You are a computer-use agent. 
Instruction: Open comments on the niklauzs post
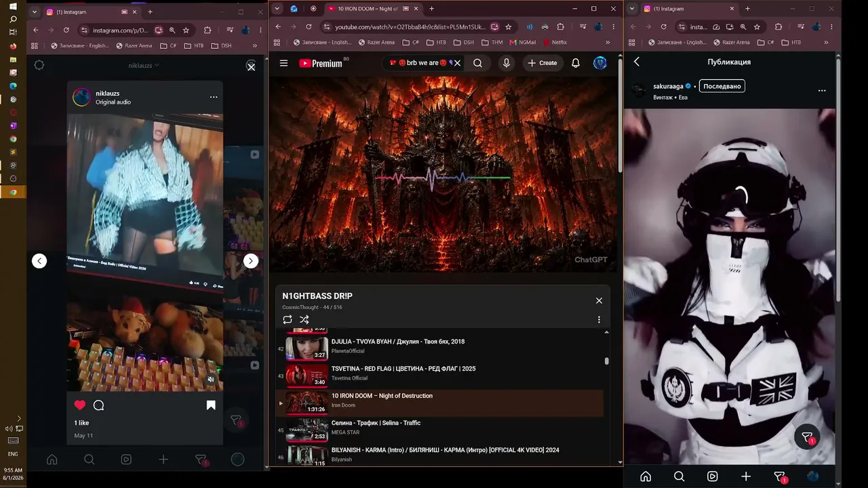pyautogui.click(x=98, y=405)
